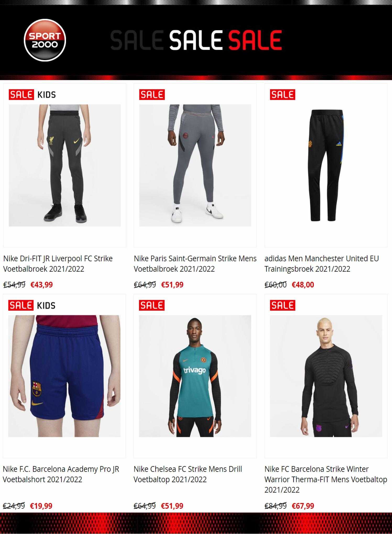Click the Sport 2000 logo
Image resolution: width=392 pixels, height=534 pixels.
45,40
